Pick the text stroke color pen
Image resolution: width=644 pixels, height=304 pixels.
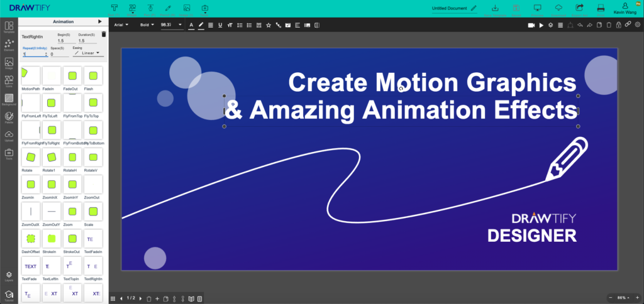click(201, 25)
